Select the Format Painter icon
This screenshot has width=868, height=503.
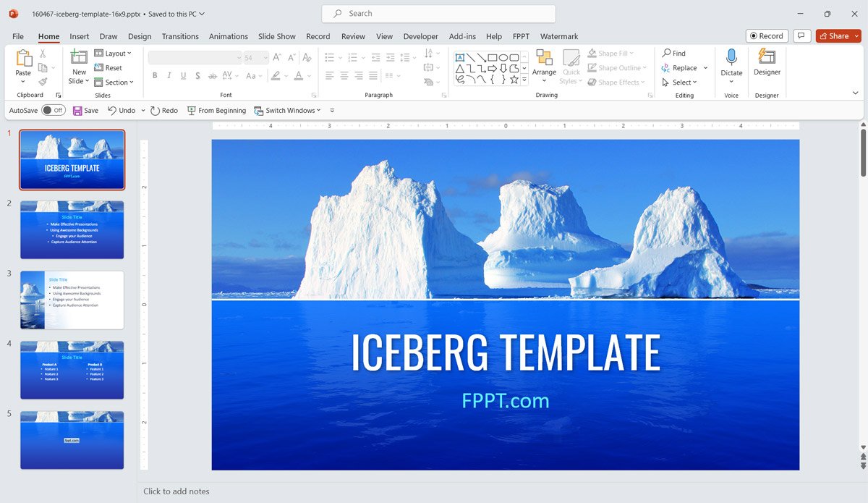click(43, 81)
